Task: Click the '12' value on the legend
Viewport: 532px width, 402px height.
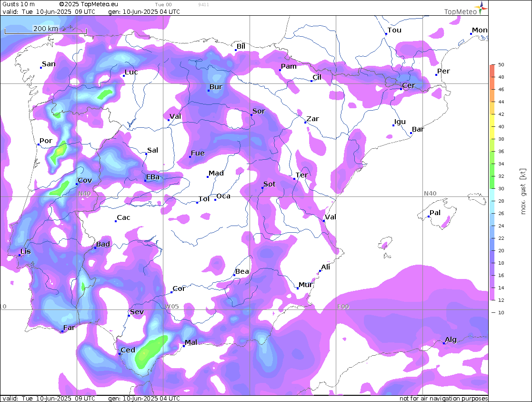Action: 501,300
